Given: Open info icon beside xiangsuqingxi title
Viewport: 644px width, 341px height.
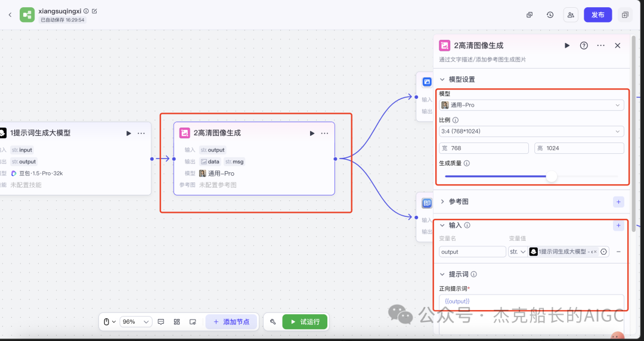Looking at the screenshot, I should 86,11.
